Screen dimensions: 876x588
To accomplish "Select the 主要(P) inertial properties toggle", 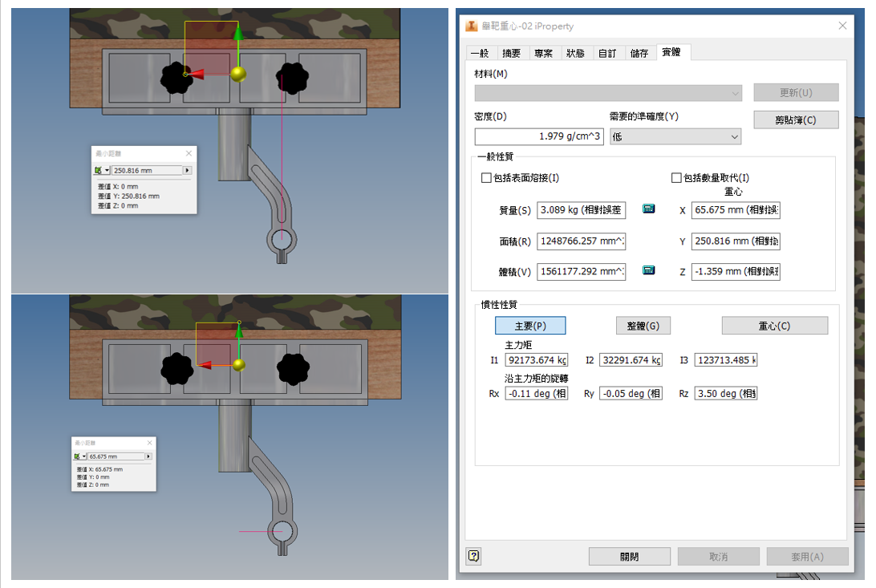I will 530,326.
